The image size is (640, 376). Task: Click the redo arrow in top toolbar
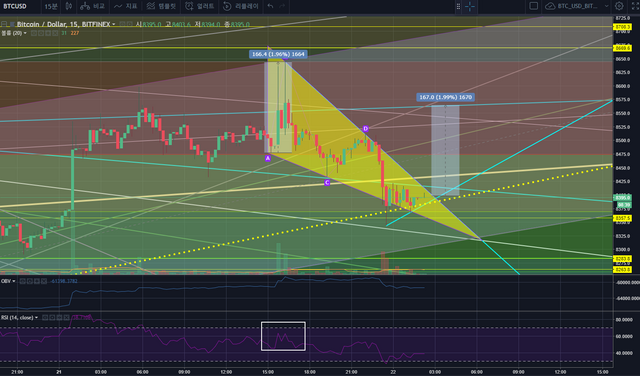(282, 6)
